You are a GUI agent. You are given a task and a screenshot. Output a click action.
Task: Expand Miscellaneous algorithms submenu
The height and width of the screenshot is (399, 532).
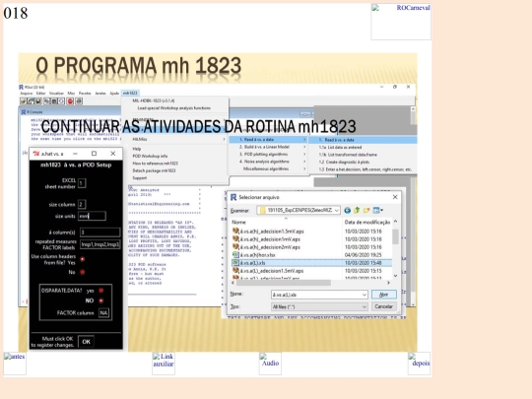tap(304, 169)
